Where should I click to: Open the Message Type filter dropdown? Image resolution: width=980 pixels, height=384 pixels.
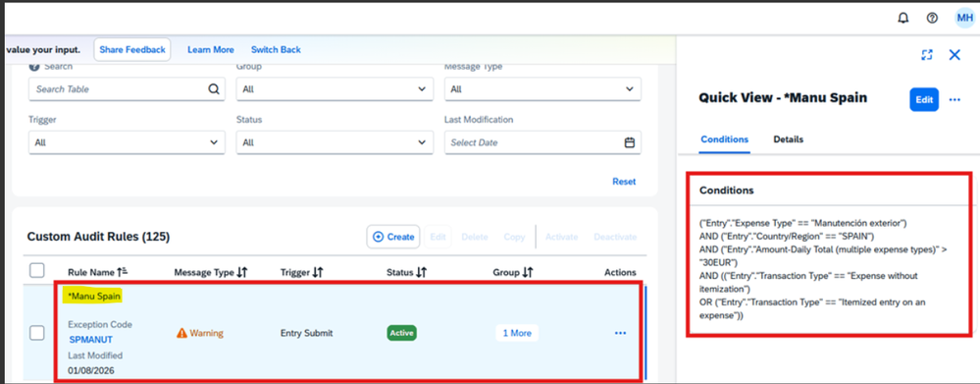pos(542,89)
